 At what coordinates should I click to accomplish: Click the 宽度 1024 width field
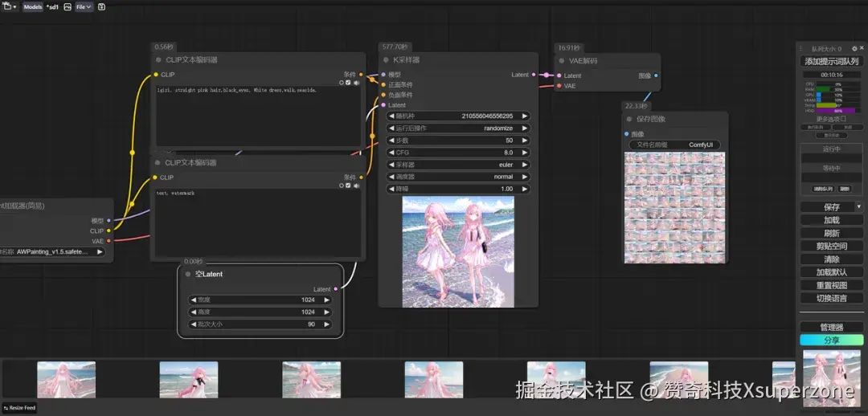260,300
